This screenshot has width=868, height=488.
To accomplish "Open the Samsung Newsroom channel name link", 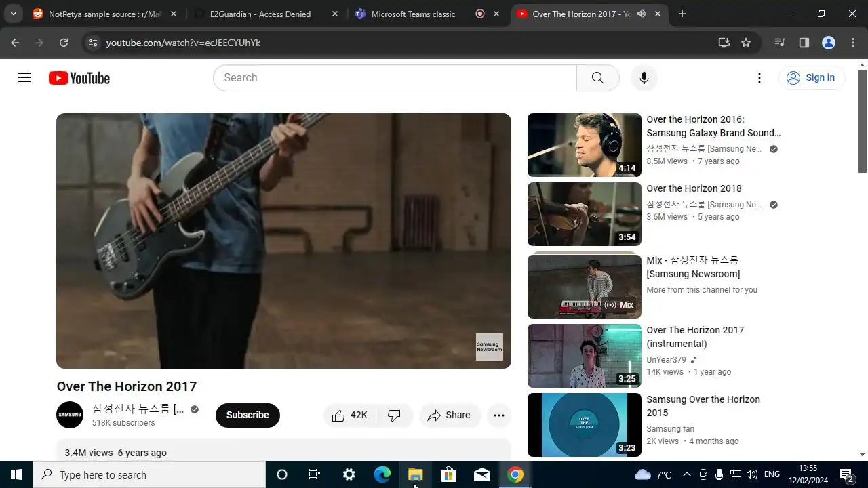I will click(138, 409).
